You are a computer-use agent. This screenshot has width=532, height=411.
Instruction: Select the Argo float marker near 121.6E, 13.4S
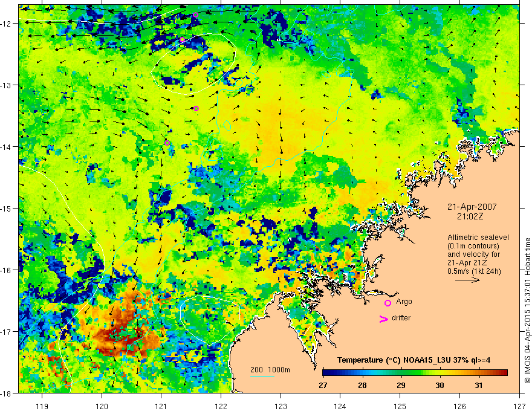pyautogui.click(x=196, y=109)
